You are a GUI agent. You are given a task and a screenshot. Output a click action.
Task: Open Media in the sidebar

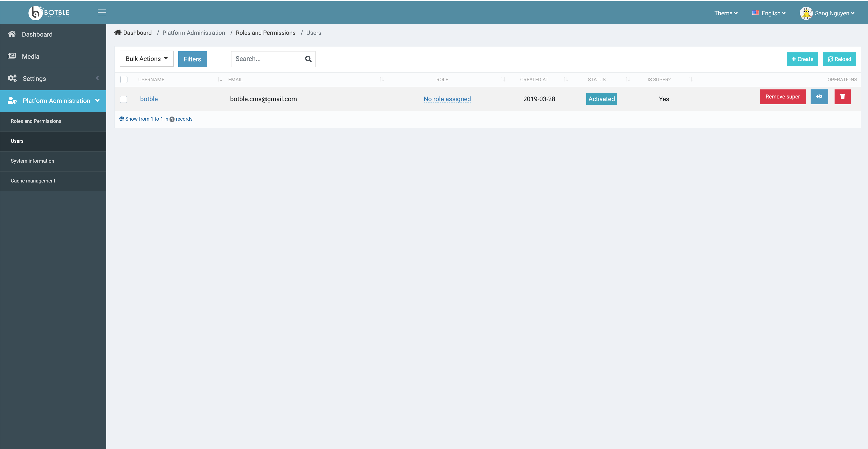coord(53,56)
